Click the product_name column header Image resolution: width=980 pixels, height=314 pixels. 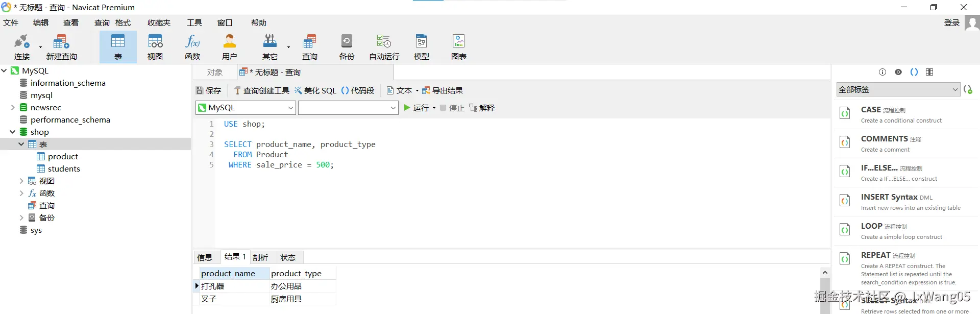click(234, 273)
